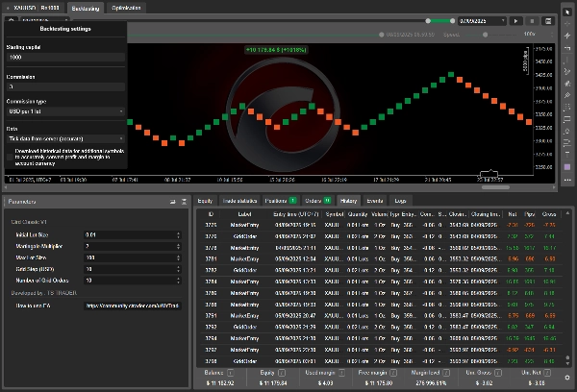Switch to the Optimization tab
The width and height of the screenshot is (577, 392).
point(126,7)
